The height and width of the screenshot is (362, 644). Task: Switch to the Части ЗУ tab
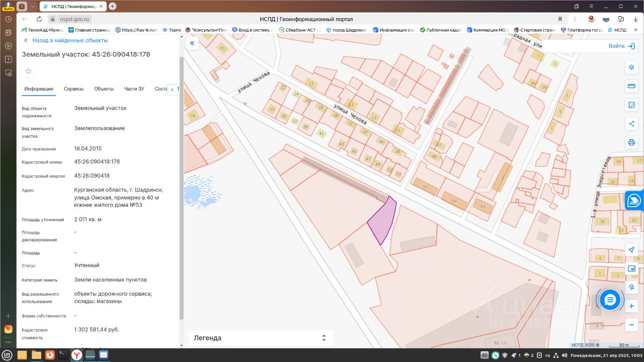point(134,89)
